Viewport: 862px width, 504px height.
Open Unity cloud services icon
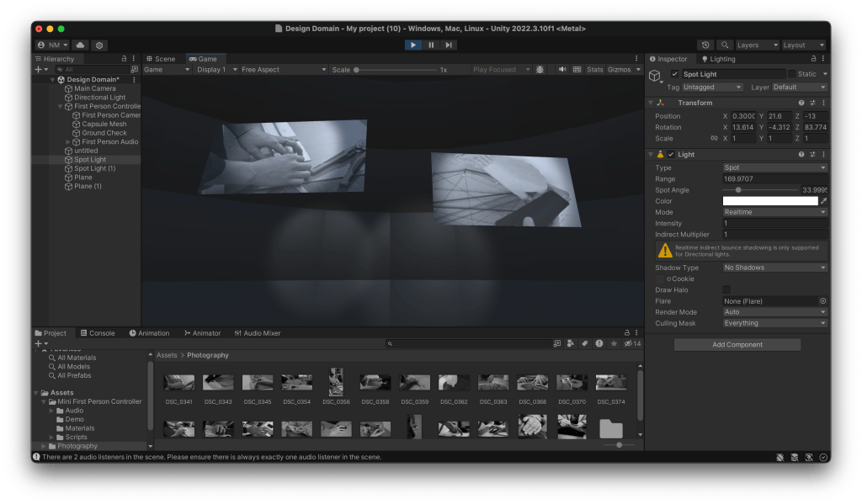click(81, 45)
